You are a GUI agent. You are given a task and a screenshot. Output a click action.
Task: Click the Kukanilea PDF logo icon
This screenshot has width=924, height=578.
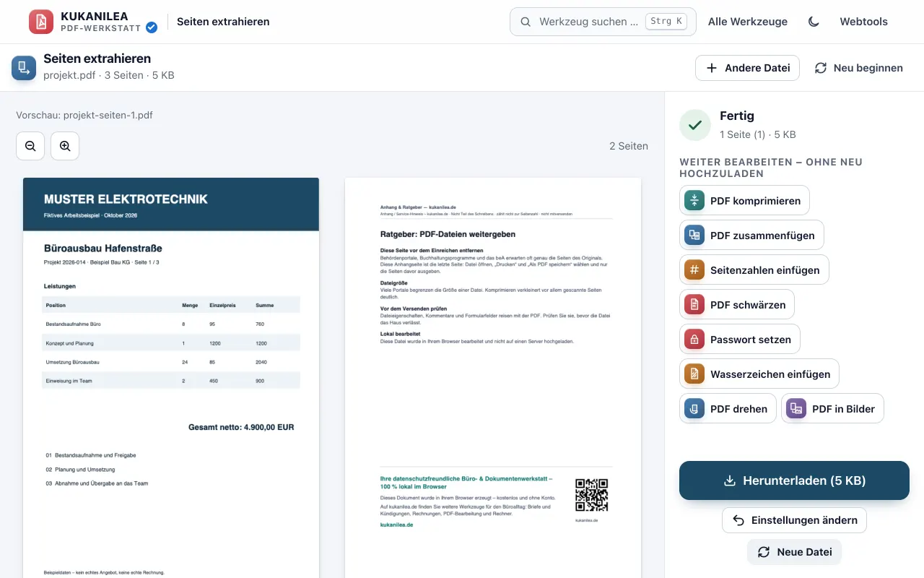point(41,22)
